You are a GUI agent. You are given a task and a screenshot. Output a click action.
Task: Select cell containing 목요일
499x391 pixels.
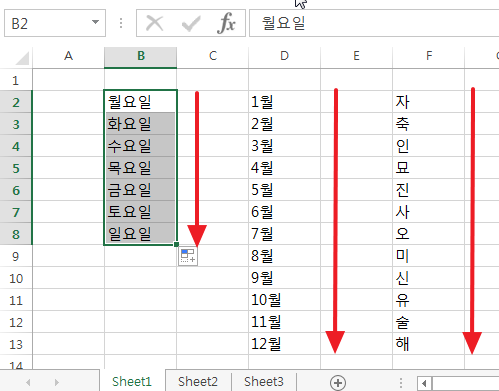(141, 168)
